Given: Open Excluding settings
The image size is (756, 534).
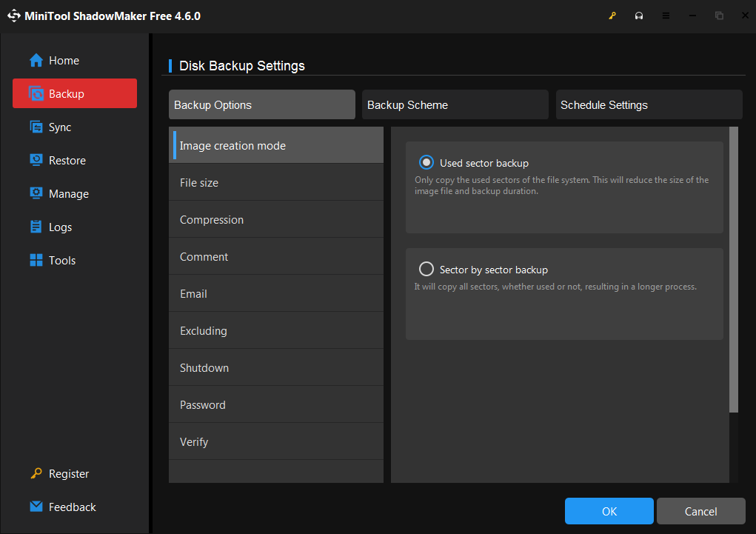Looking at the screenshot, I should (276, 330).
